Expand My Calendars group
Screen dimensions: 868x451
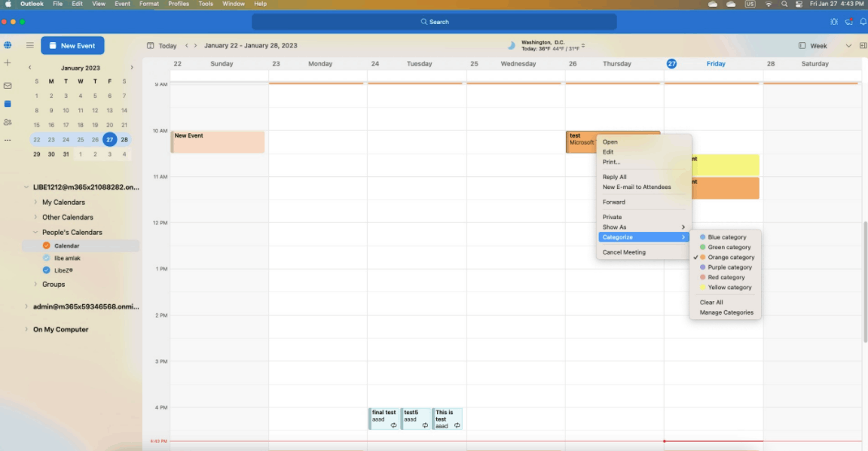(x=35, y=202)
